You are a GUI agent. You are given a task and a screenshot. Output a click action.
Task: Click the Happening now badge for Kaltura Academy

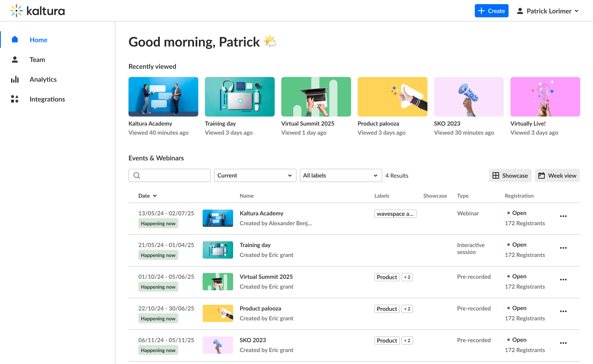(x=158, y=224)
